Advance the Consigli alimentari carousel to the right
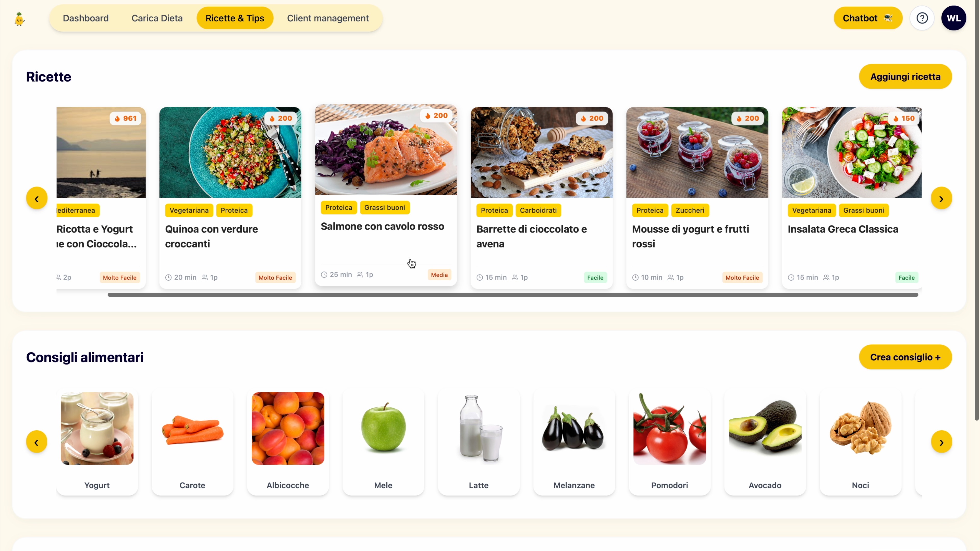This screenshot has width=980, height=551. [x=941, y=442]
